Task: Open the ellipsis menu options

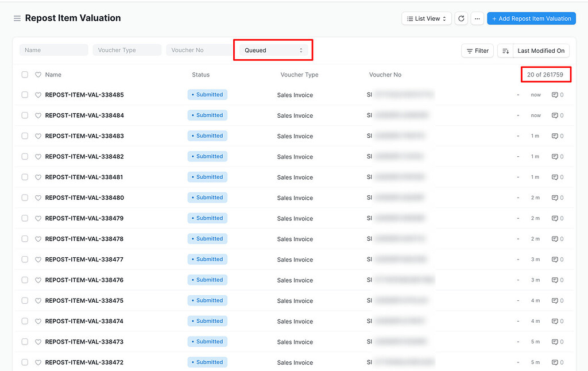Action: click(477, 18)
